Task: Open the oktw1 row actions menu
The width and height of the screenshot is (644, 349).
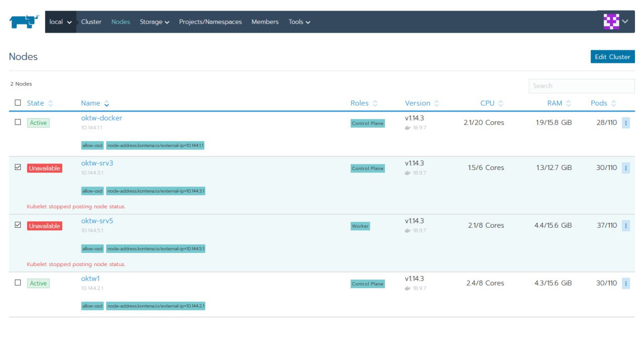Action: pyautogui.click(x=626, y=284)
